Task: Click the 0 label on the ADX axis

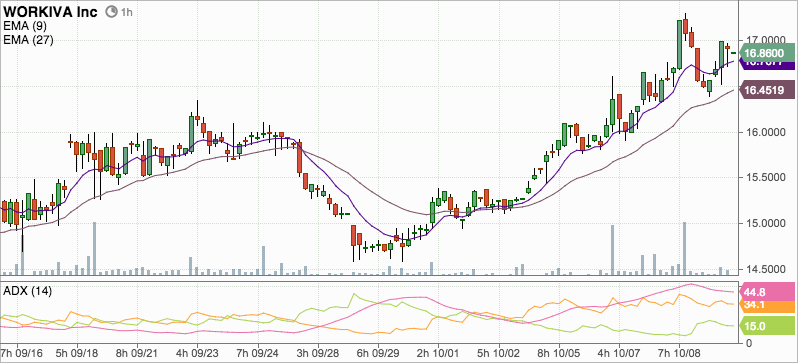Action: (x=748, y=343)
